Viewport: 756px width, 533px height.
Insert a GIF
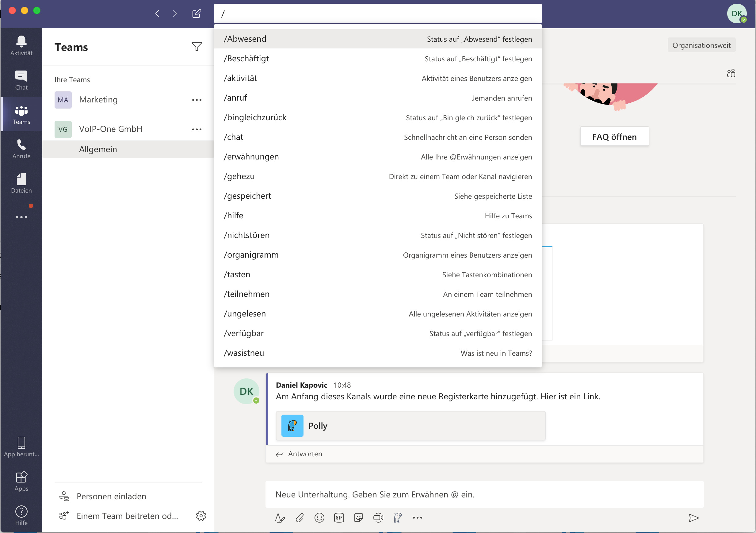(339, 518)
